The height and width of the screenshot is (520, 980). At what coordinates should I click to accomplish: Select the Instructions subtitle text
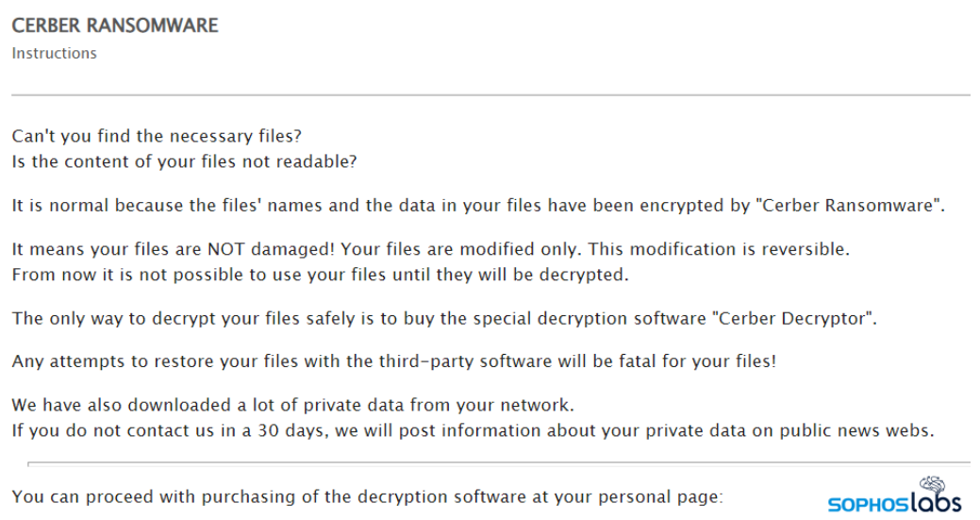(54, 54)
